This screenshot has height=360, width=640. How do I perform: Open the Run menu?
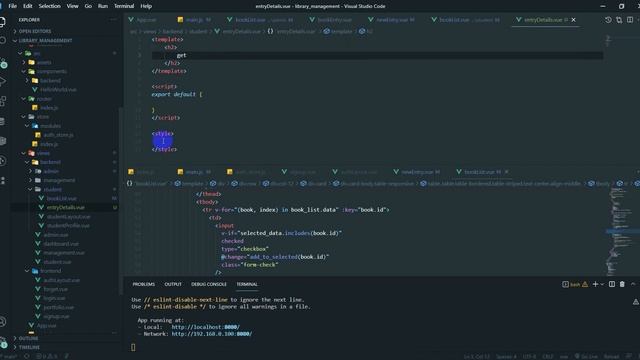click(103, 6)
